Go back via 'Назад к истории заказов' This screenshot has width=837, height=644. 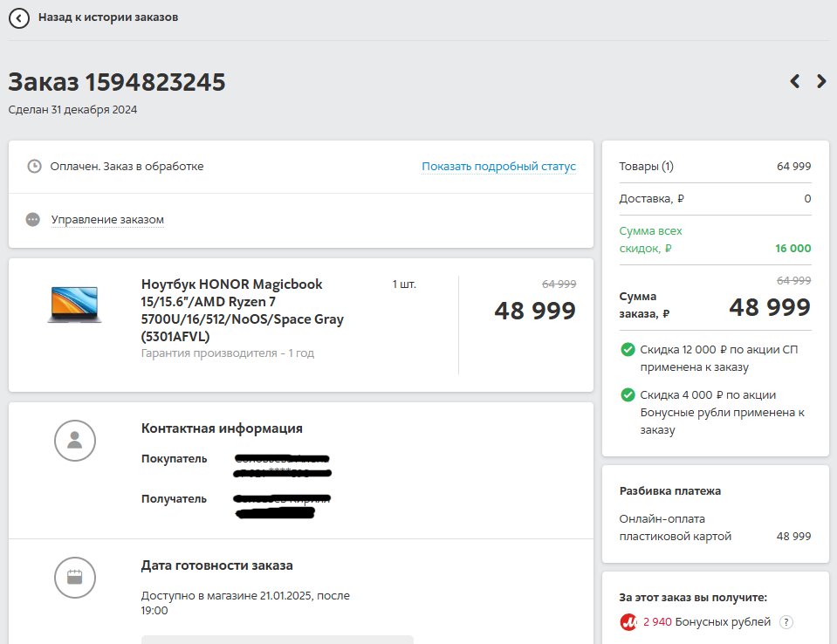click(x=108, y=17)
